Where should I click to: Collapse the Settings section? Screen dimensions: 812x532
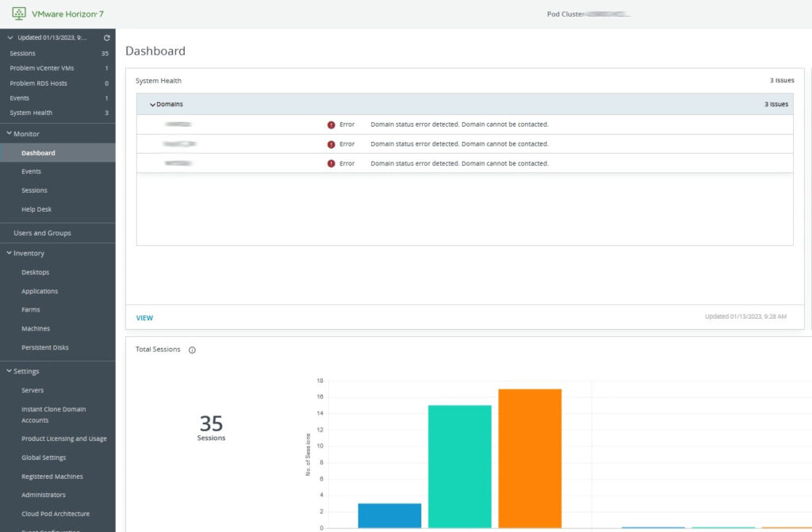tap(9, 371)
